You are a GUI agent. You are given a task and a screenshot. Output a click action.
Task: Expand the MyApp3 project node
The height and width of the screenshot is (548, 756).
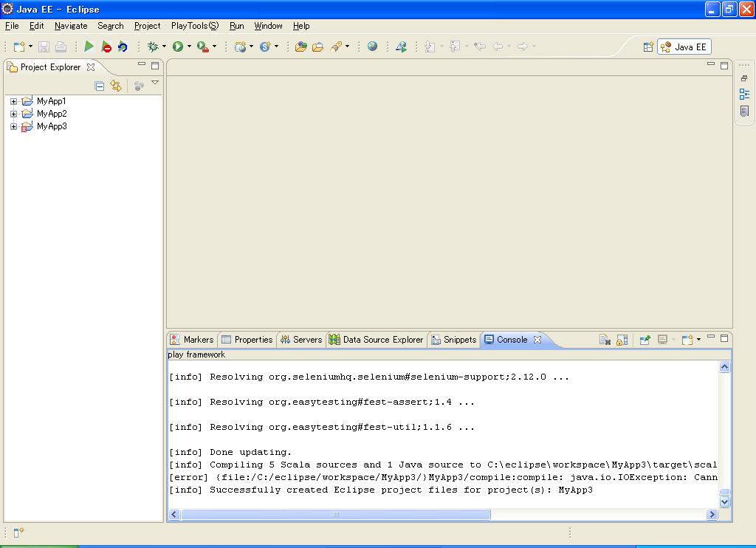(13, 126)
